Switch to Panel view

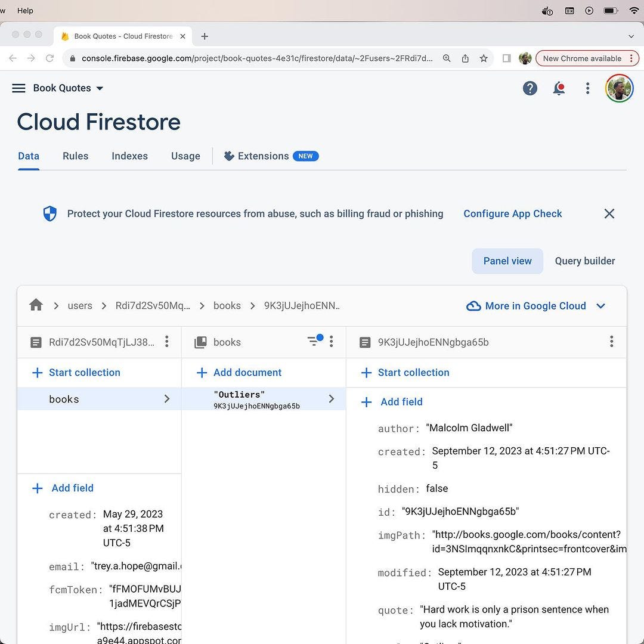[x=507, y=261]
